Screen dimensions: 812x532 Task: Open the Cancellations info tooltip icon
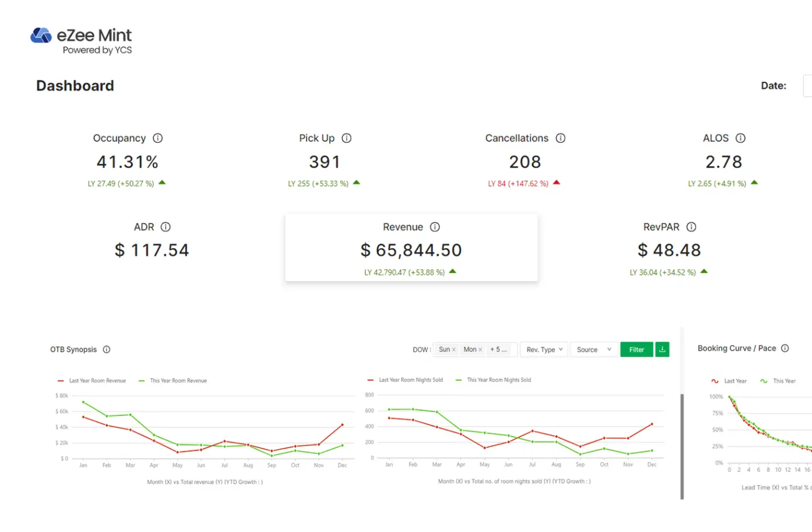(x=560, y=138)
